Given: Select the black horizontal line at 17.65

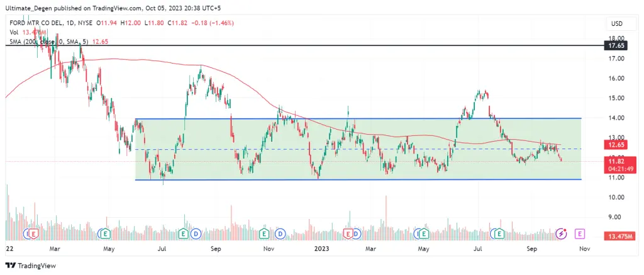Looking at the screenshot, I should tap(304, 46).
